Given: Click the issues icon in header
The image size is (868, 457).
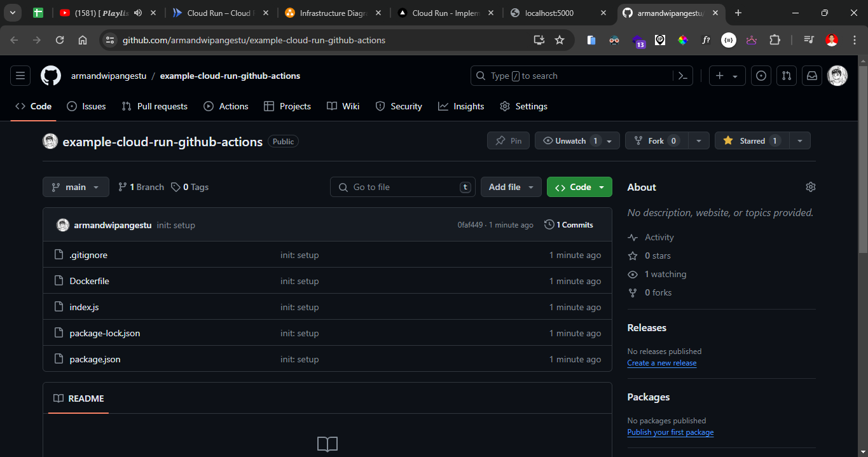Looking at the screenshot, I should point(761,76).
